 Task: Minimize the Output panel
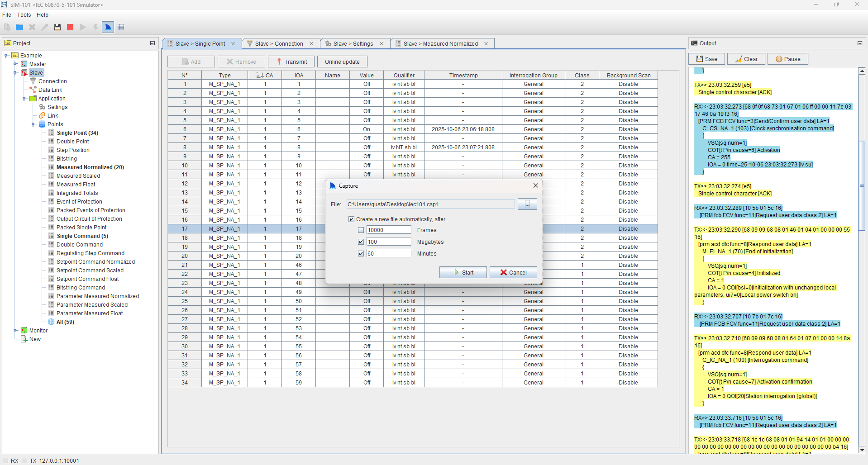pyautogui.click(x=859, y=43)
